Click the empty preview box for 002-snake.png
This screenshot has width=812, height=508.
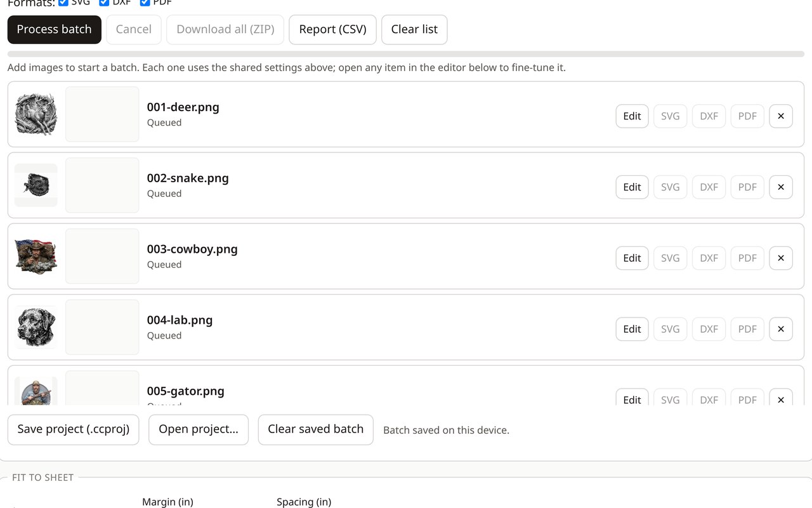(102, 185)
